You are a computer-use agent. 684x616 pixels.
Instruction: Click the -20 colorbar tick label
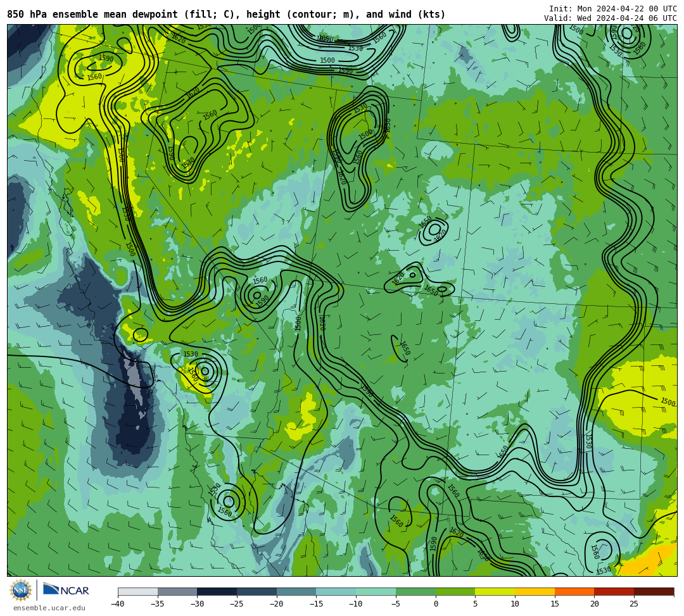277,604
